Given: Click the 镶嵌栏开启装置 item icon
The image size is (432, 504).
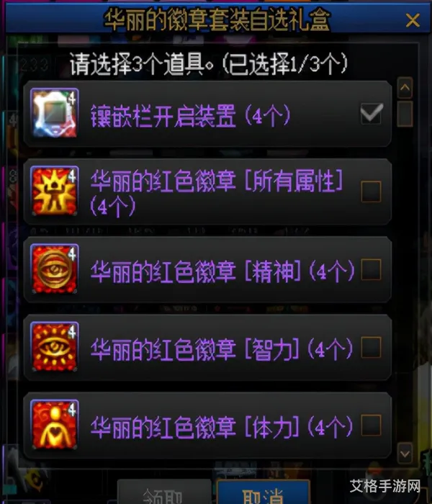Looking at the screenshot, I should 54,113.
